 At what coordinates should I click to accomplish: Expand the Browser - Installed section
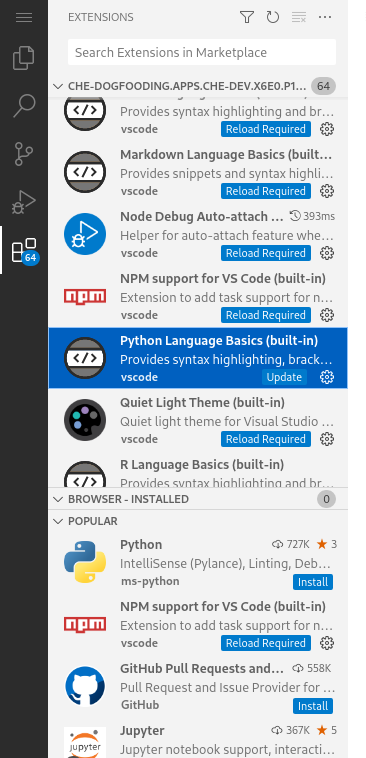[198, 499]
